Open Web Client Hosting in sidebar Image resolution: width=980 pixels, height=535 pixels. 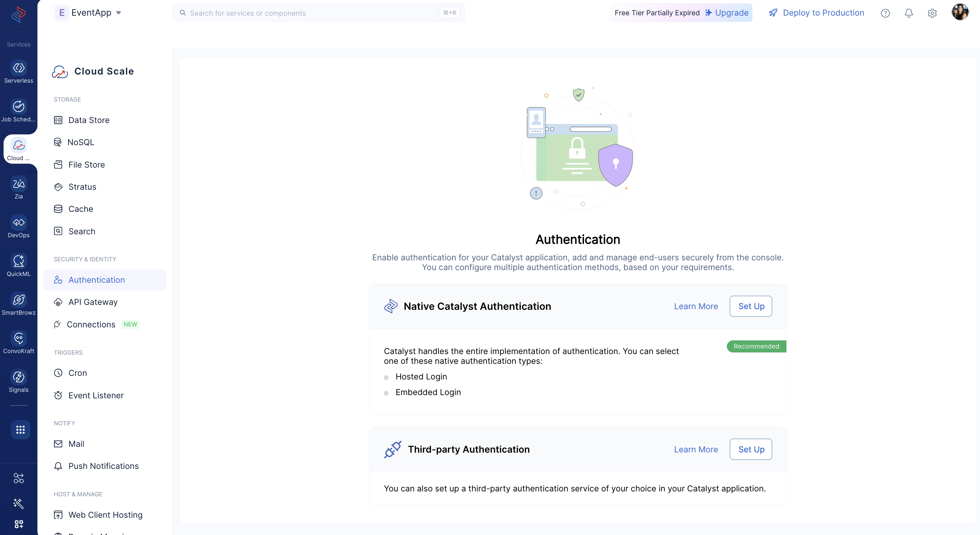pos(105,514)
